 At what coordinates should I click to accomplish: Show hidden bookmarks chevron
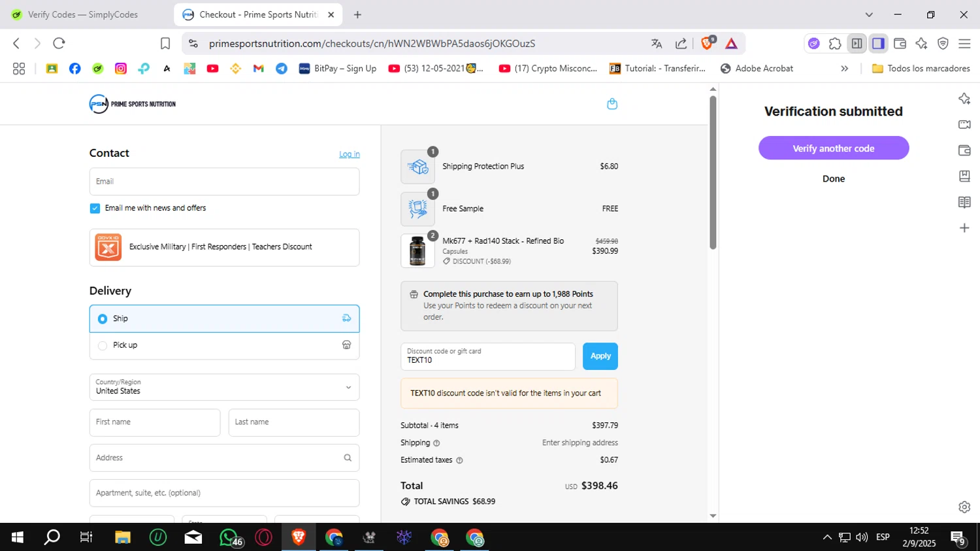[845, 69]
